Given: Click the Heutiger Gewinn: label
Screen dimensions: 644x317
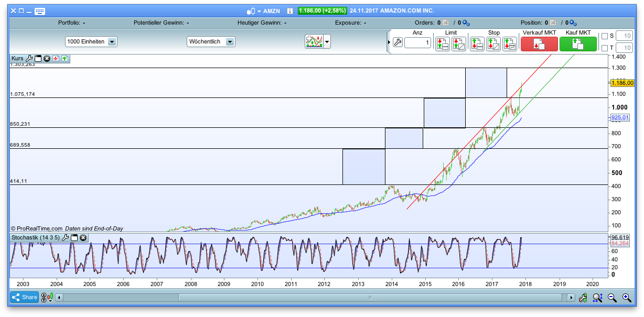Looking at the screenshot, I should click(x=259, y=23).
